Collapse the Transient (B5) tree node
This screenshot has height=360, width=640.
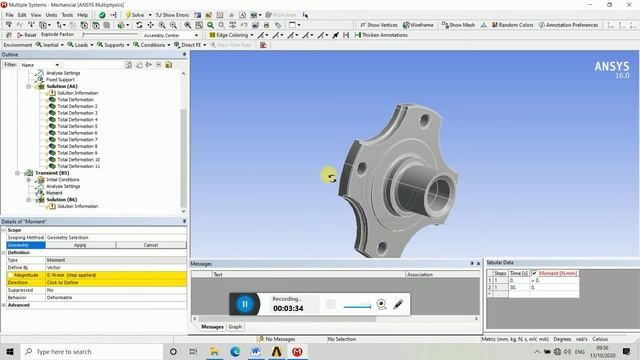click(18, 173)
